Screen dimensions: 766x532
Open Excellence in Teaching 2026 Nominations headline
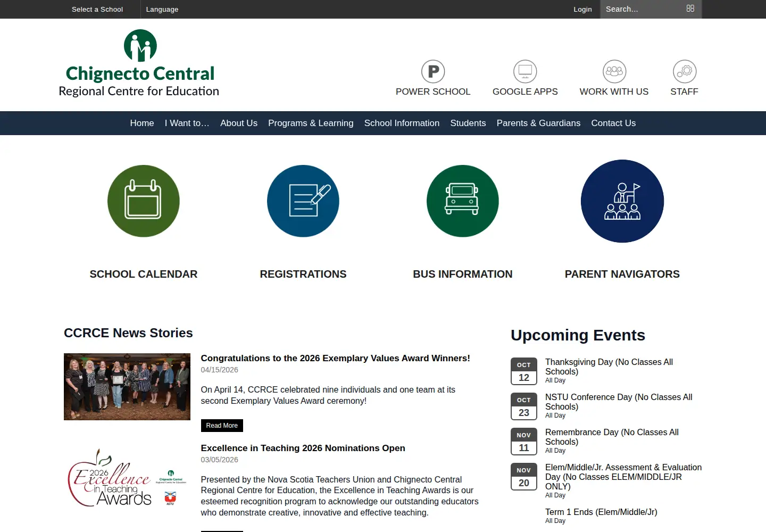[x=303, y=448]
